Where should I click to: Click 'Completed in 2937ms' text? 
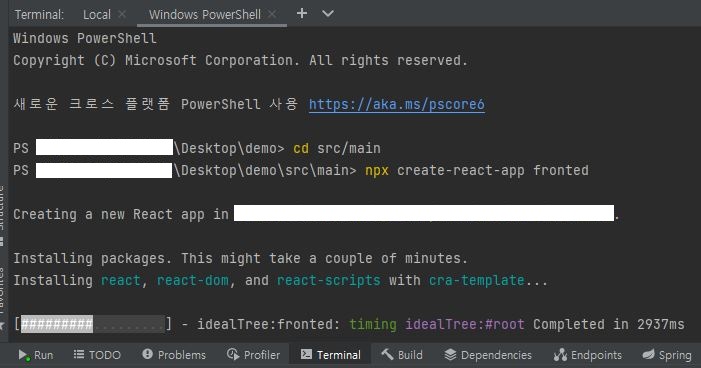[x=608, y=324]
